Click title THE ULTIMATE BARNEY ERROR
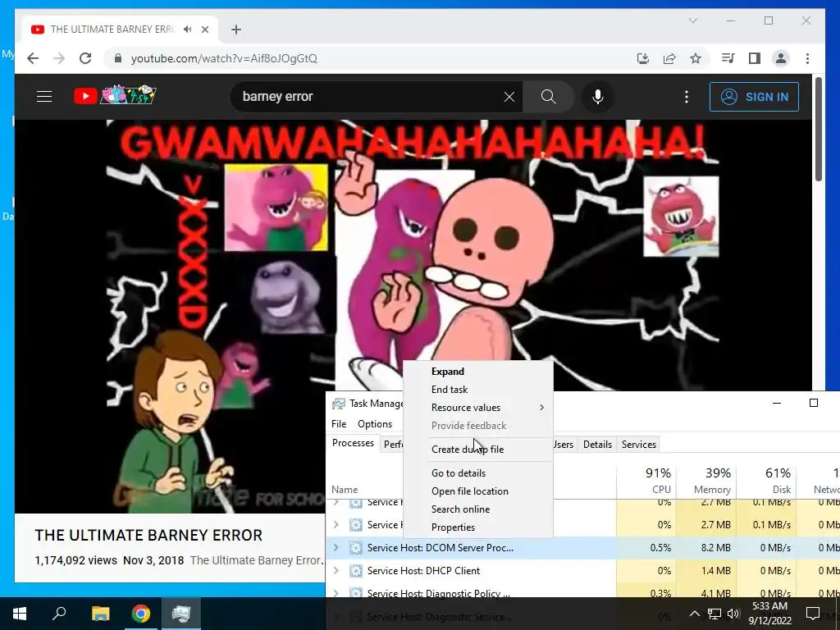Image resolution: width=840 pixels, height=630 pixels. (148, 535)
